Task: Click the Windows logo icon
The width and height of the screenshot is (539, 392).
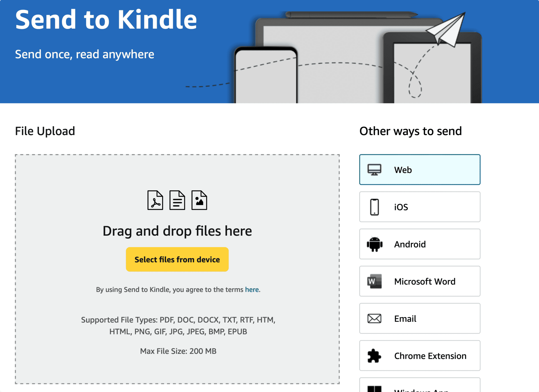Action: pyautogui.click(x=374, y=389)
